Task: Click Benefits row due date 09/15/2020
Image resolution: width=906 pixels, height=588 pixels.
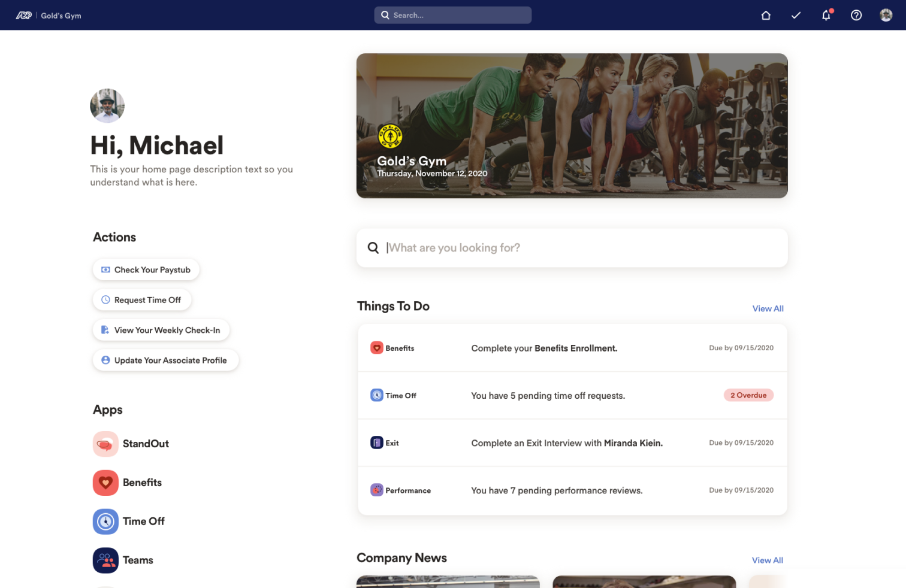Action: pos(741,348)
